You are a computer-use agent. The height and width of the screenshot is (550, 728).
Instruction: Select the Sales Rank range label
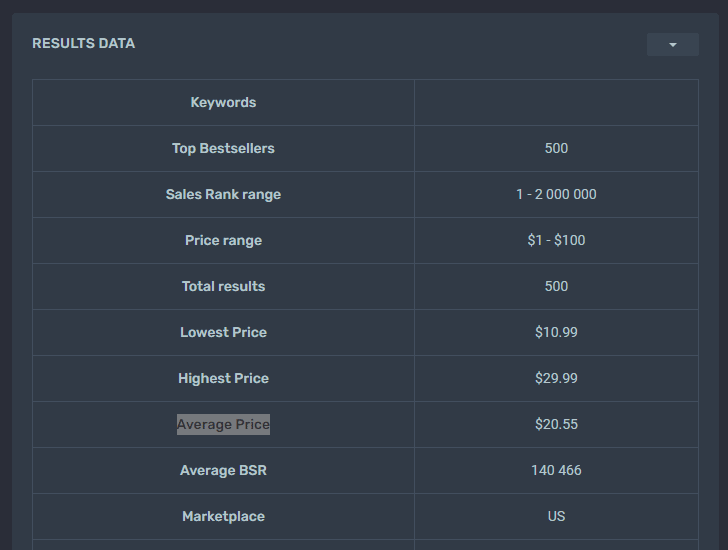[223, 194]
